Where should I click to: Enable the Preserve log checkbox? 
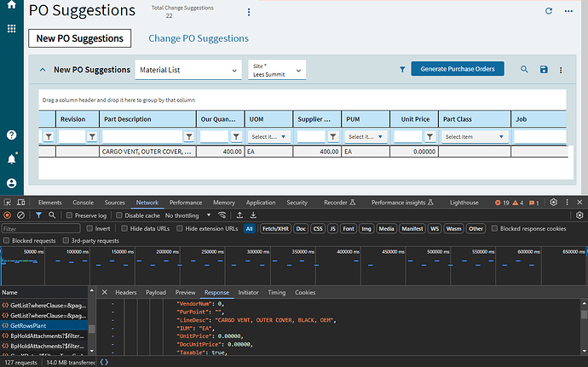[x=69, y=215]
